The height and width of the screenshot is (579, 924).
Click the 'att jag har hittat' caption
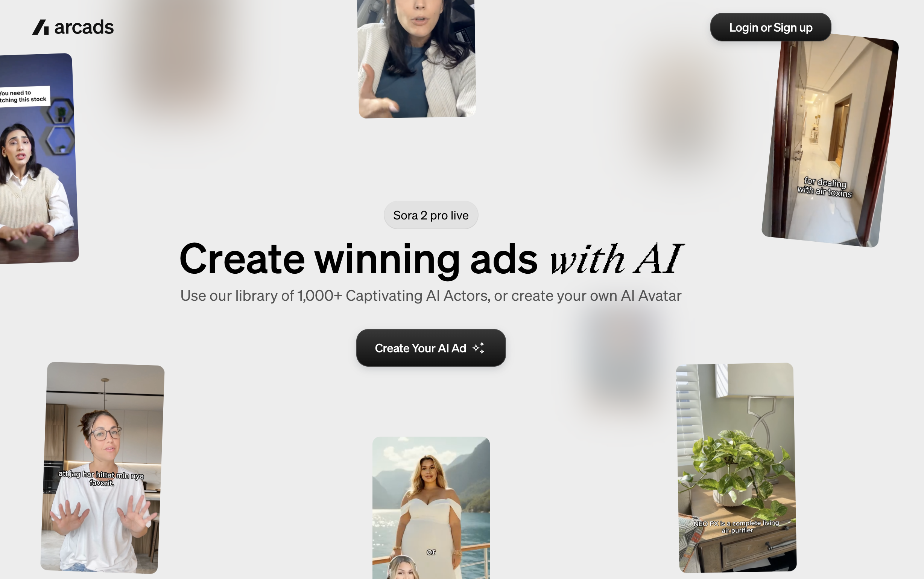click(101, 478)
